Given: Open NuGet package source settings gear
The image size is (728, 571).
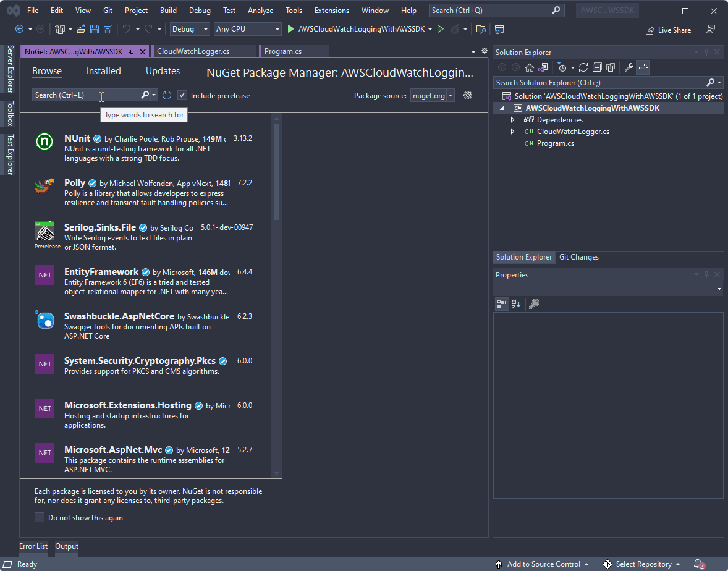Looking at the screenshot, I should (x=468, y=95).
